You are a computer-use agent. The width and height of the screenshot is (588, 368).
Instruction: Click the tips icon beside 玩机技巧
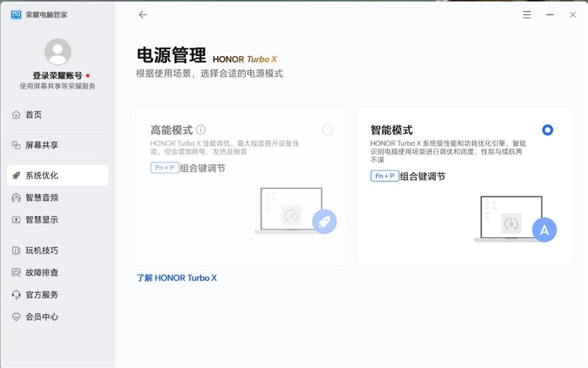(16, 250)
